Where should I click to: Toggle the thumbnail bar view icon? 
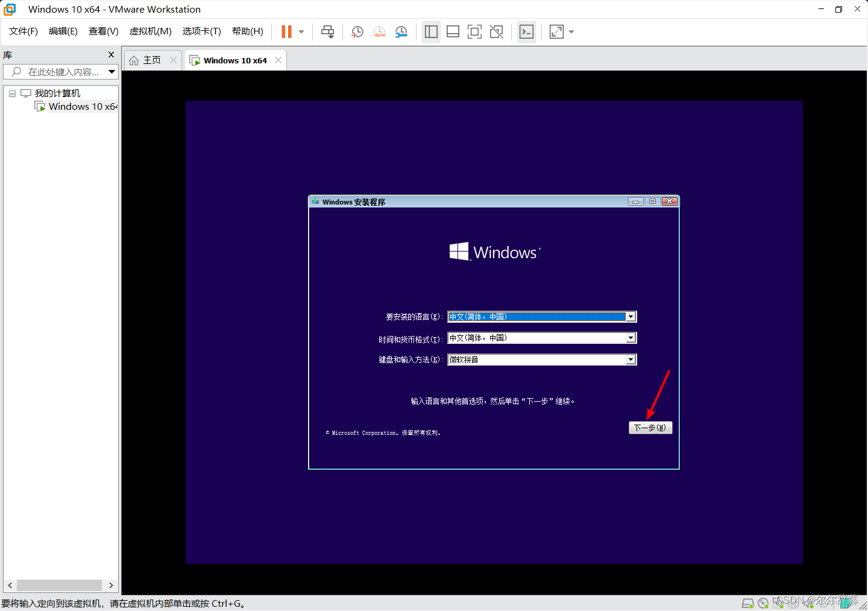(x=453, y=32)
